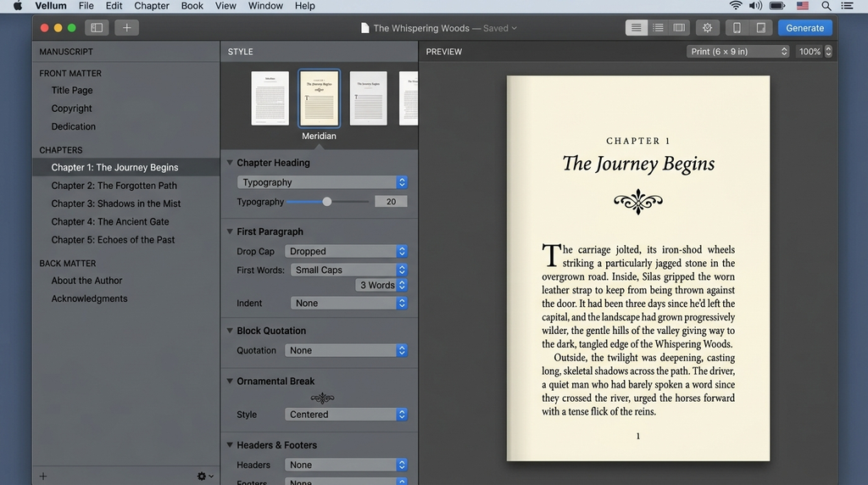Image resolution: width=868 pixels, height=485 pixels.
Task: Open Notification Center list icon
Action: pyautogui.click(x=847, y=6)
